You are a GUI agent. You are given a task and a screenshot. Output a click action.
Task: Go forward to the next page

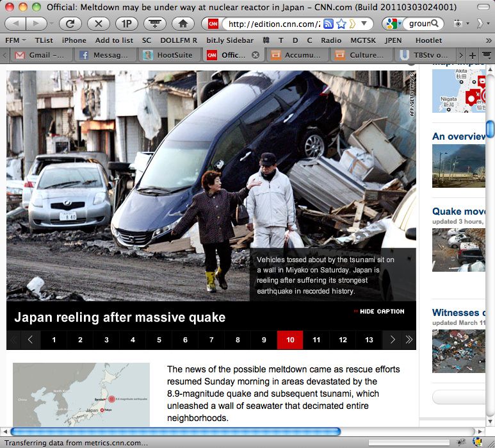(36, 23)
